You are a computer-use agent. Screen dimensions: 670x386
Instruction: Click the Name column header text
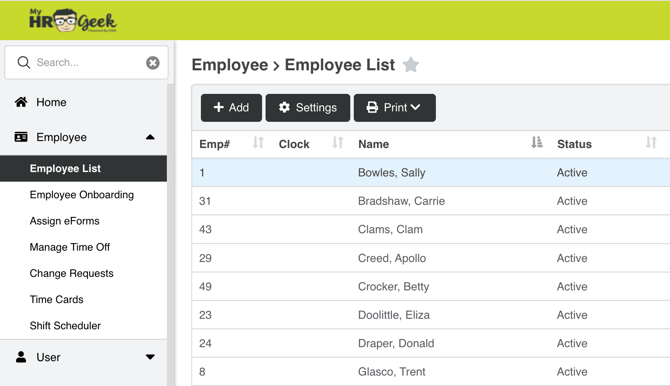[373, 144]
